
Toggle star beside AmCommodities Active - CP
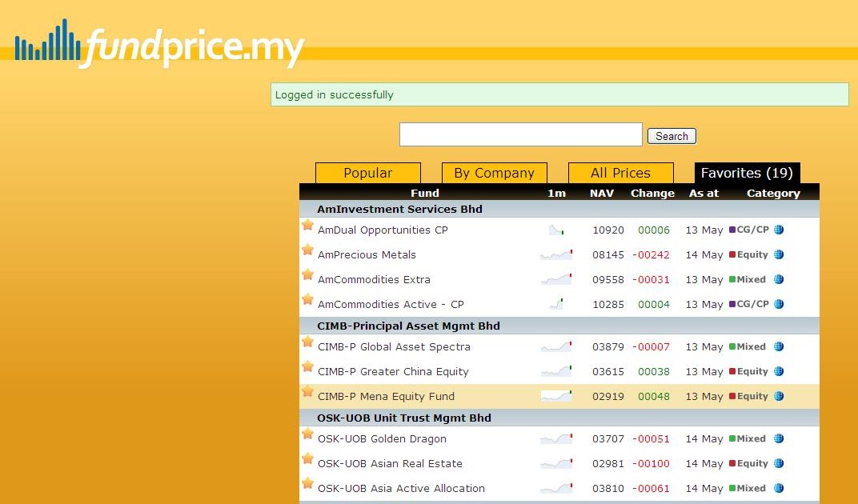(307, 298)
